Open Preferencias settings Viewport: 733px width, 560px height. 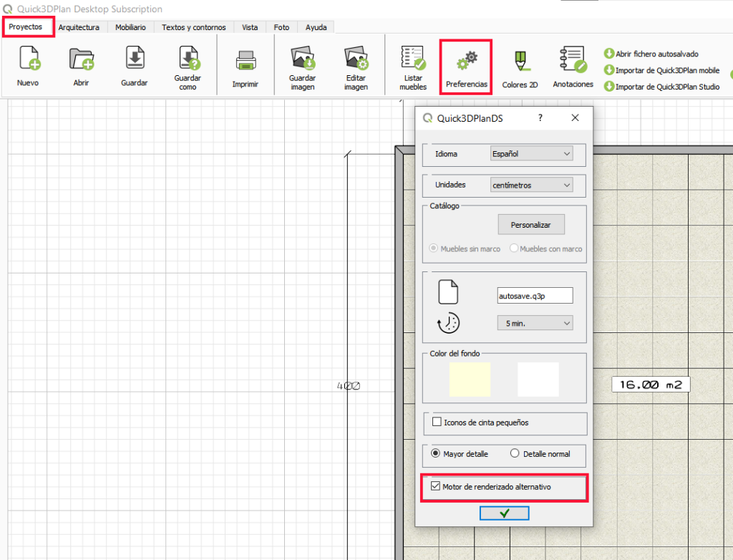pos(466,67)
